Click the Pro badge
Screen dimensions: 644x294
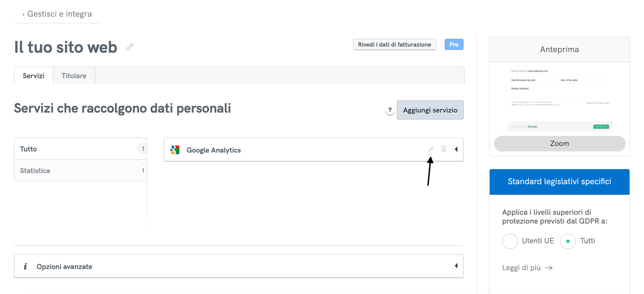click(454, 44)
